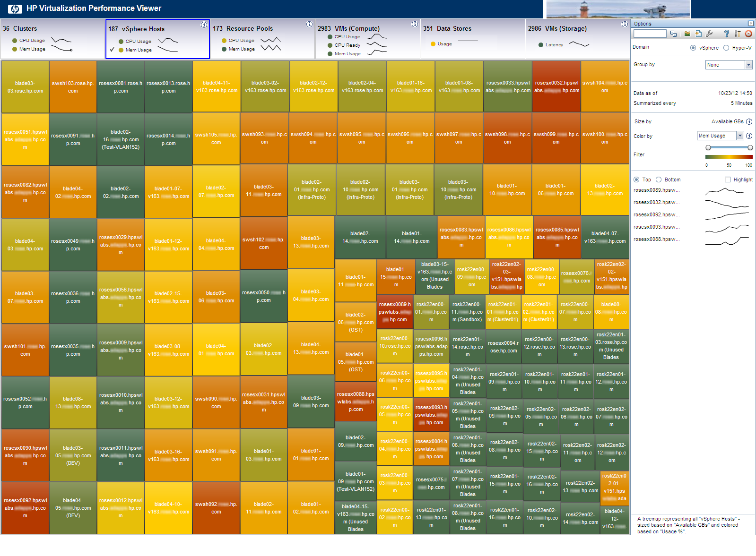The height and width of the screenshot is (556, 756).
Task: Click the green area chart icon
Action: 687,34
